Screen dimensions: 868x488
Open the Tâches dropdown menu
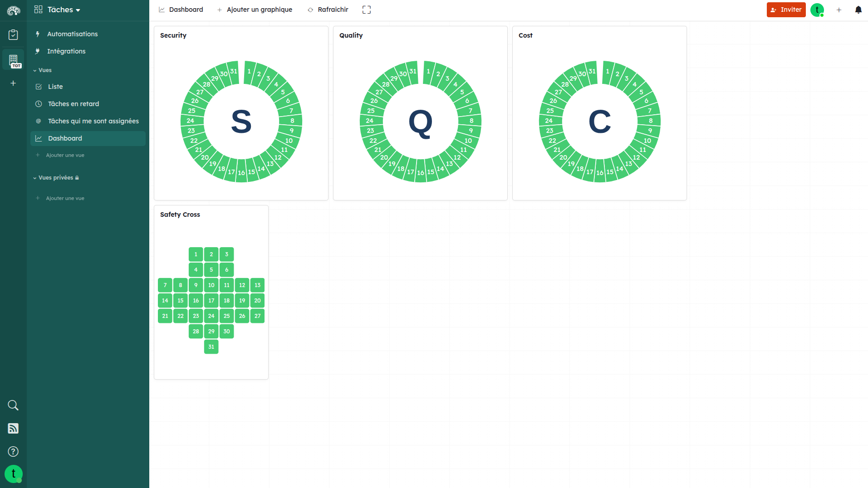click(x=58, y=10)
